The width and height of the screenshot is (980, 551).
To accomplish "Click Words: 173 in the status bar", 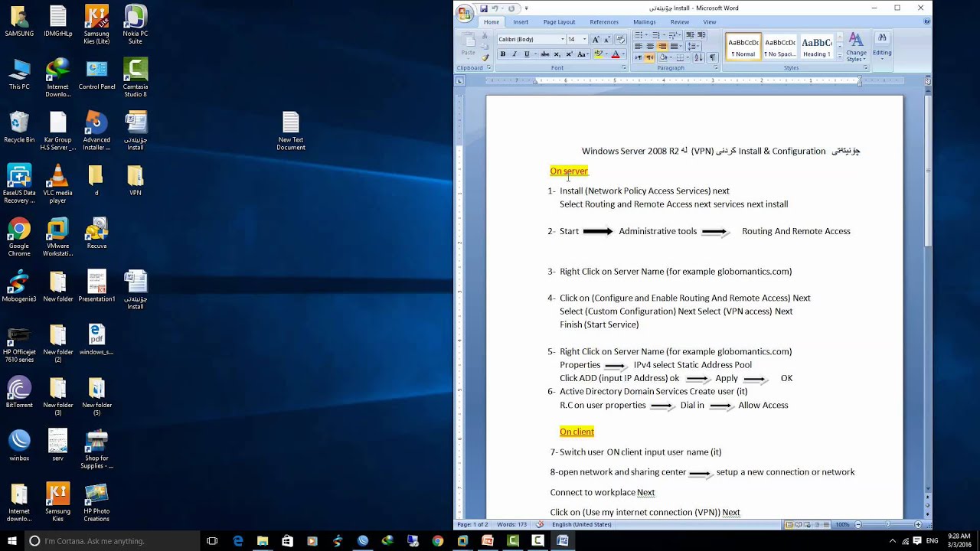I will (511, 524).
